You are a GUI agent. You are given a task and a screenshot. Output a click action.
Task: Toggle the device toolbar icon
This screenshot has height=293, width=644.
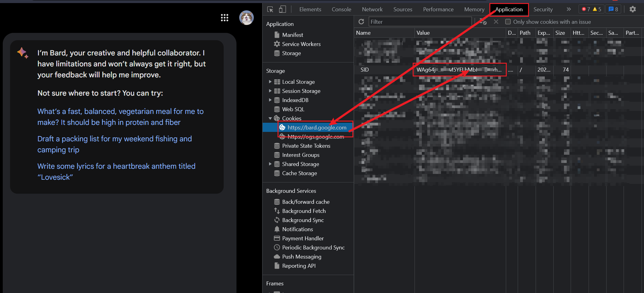(282, 9)
